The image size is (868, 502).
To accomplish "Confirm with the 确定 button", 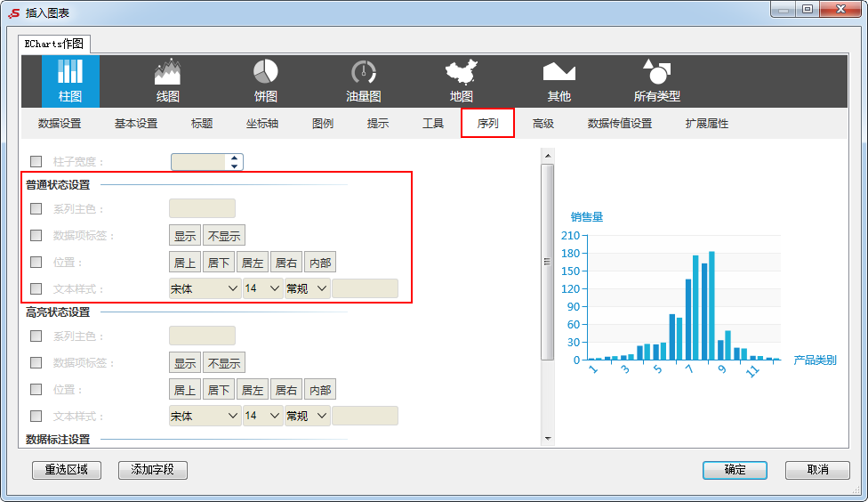I will (x=735, y=470).
